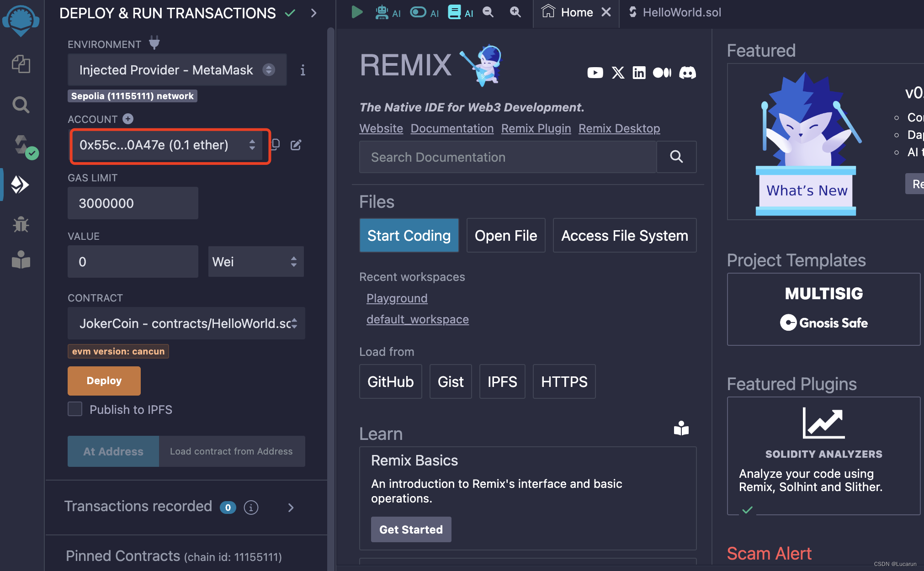Open the Playground workspace link

click(397, 298)
